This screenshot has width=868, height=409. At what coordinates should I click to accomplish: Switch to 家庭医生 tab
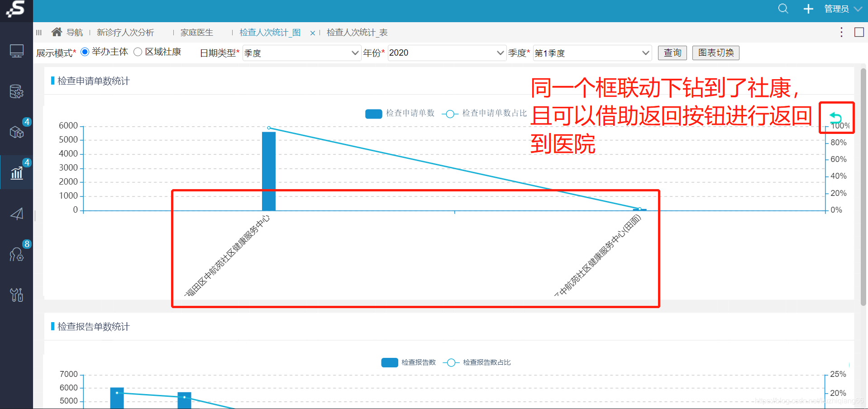tap(197, 33)
